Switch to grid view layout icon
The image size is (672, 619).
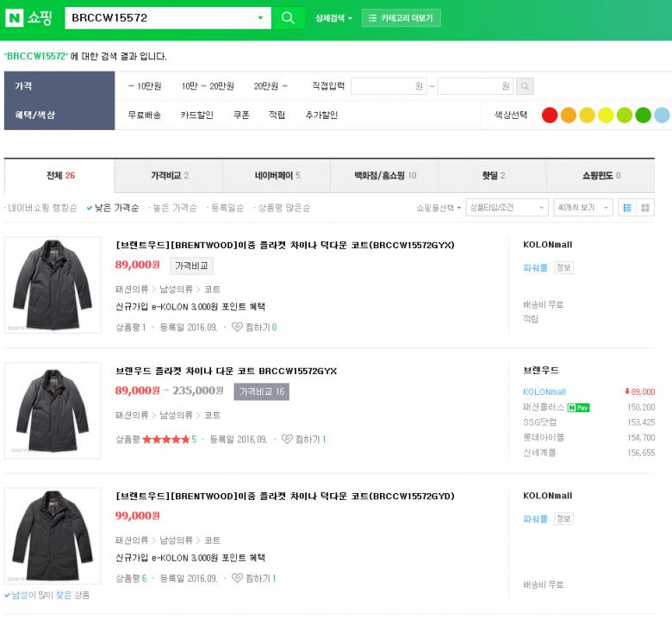645,208
